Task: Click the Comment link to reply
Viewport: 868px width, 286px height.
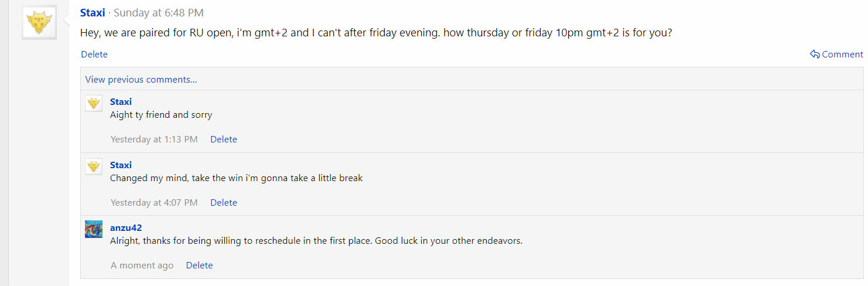Action: tap(842, 55)
